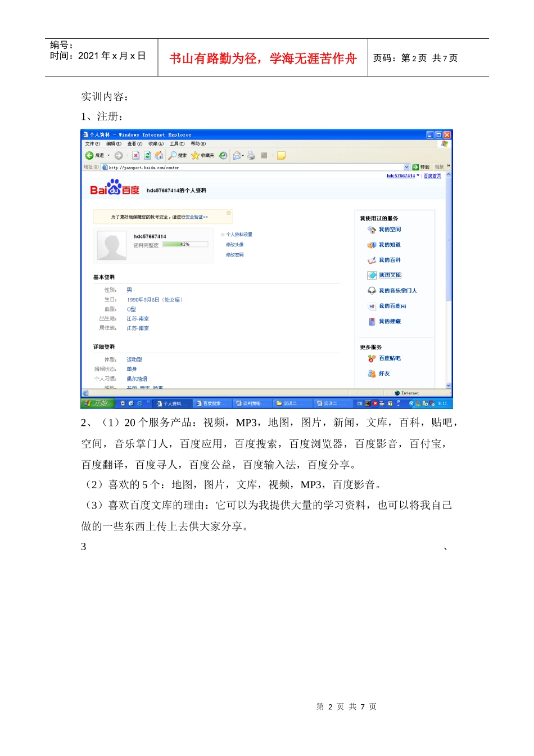Screen dimensions: 534x756
Task: Click the Internet zone status bar entry
Action: 407,393
